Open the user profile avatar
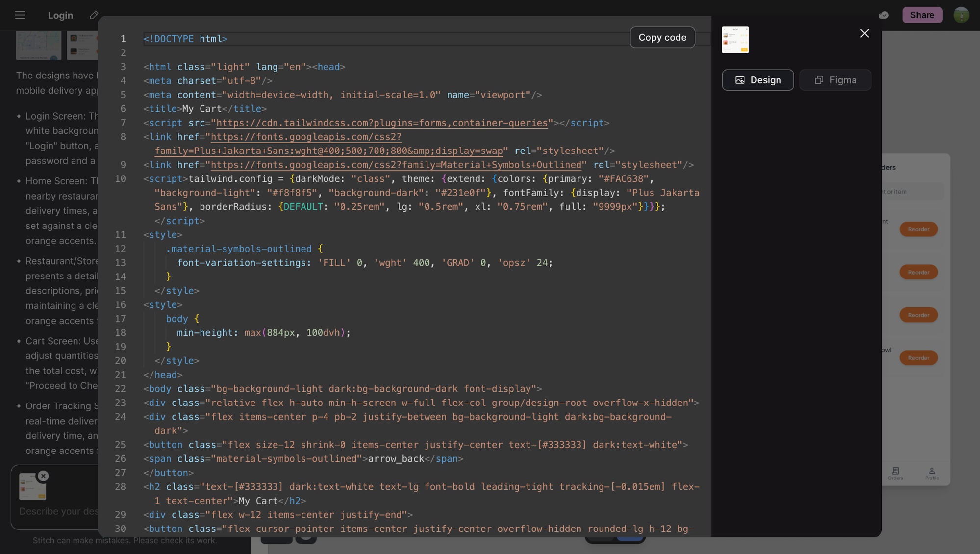Screen dimensions: 980x554 (961, 15)
